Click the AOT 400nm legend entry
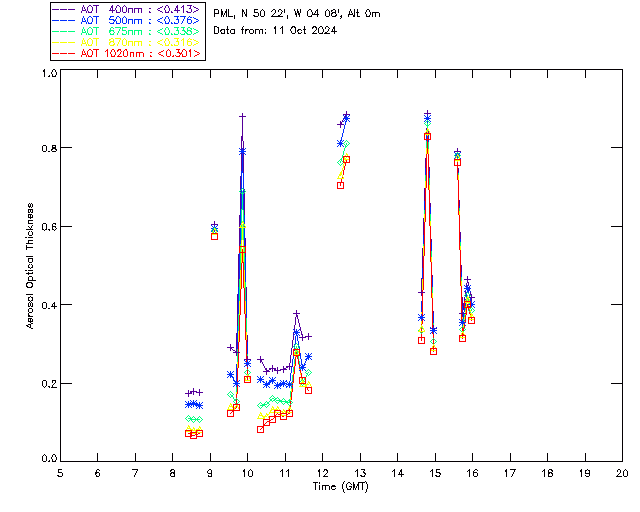The height and width of the screenshot is (512, 640). tap(126, 9)
